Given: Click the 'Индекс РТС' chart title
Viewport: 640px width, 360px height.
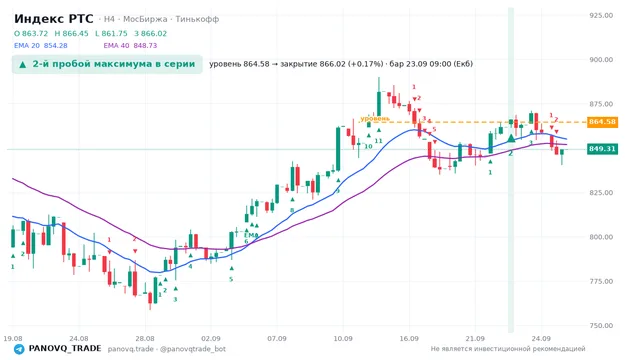Looking at the screenshot, I should pyautogui.click(x=53, y=19).
